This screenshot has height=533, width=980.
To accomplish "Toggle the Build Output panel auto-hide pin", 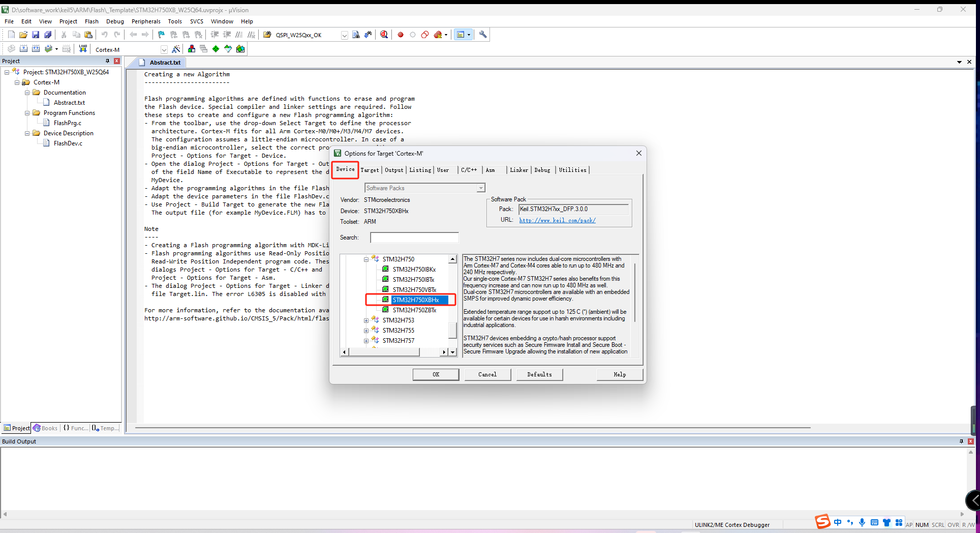I will 961,441.
